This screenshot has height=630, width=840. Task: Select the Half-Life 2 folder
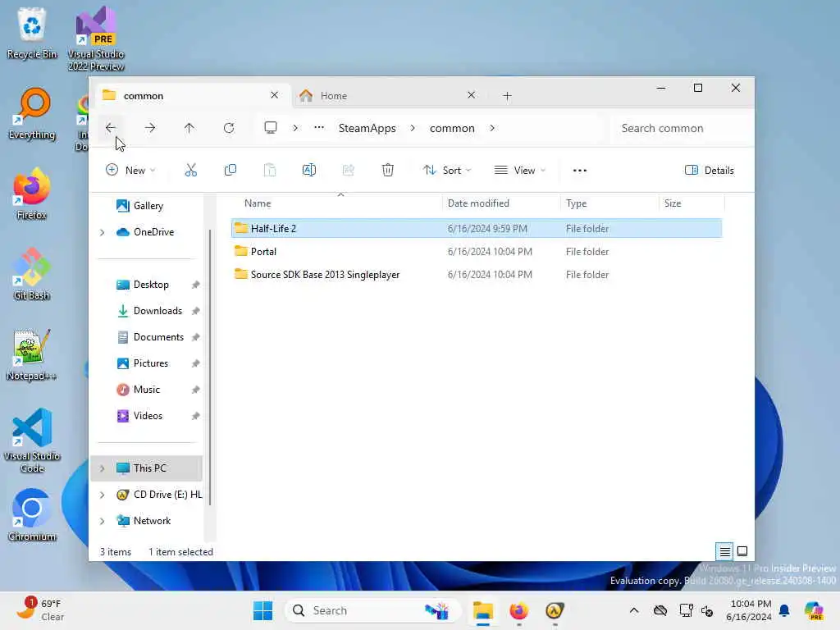(x=477, y=229)
